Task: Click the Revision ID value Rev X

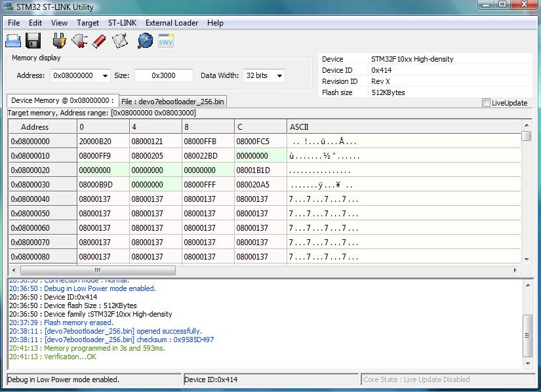Action: [380, 81]
